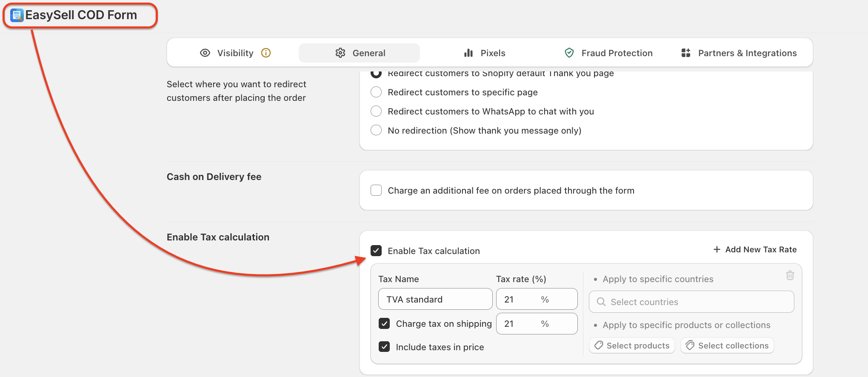This screenshot has width=868, height=377.
Task: Uncheck Include taxes in price
Action: 384,347
